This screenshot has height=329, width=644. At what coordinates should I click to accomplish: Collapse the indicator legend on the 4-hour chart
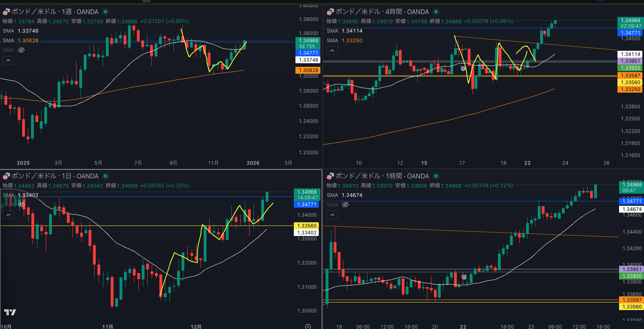coord(332,51)
